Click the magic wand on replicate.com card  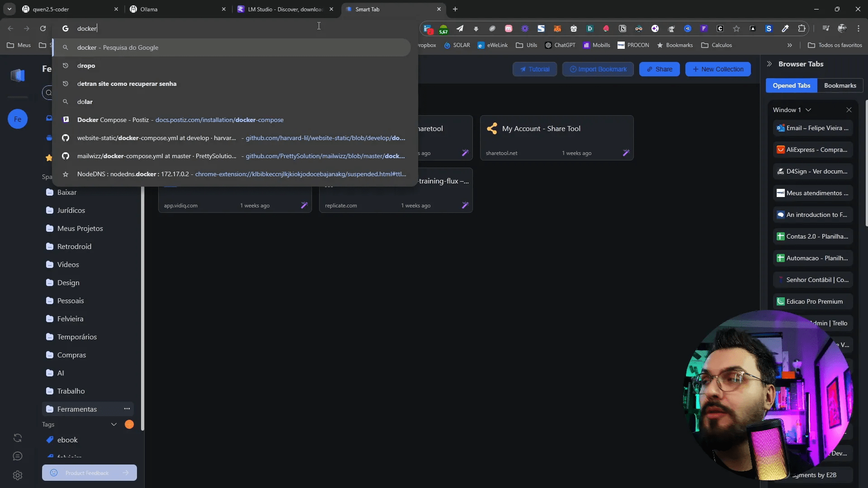point(465,205)
